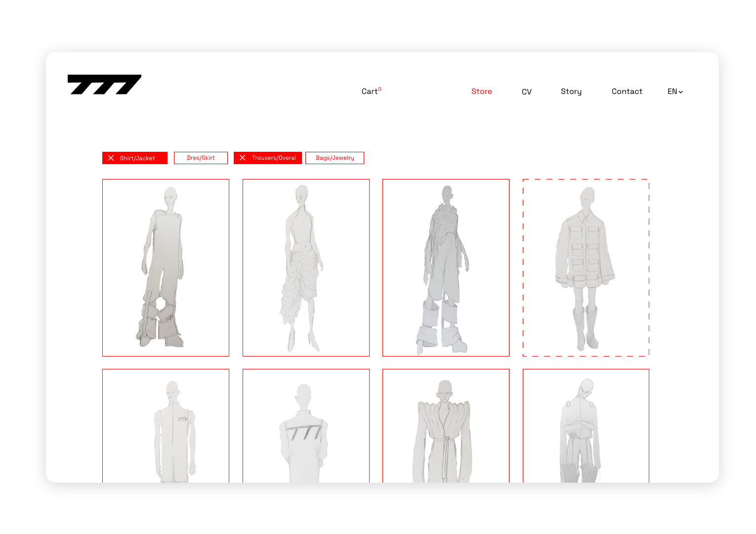Viewport: 756px width, 534px height.
Task: Open the shopping Cart
Action: [x=371, y=91]
